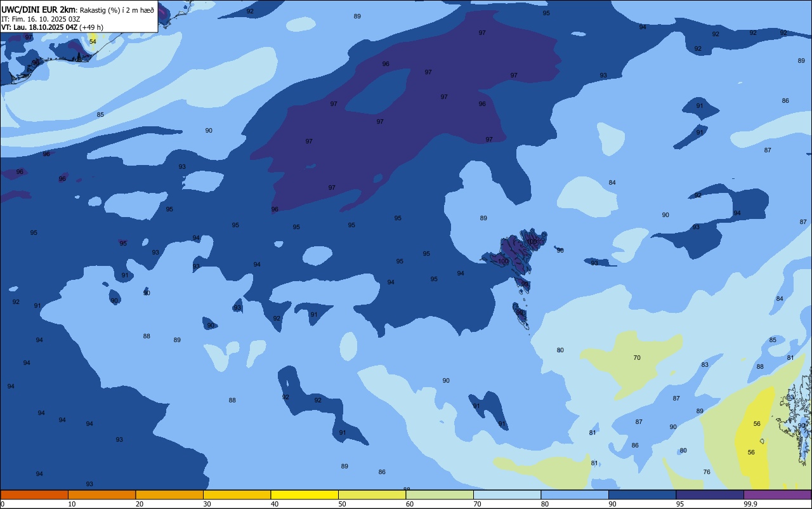Select the legend swatch between 10 and 20

coord(101,494)
